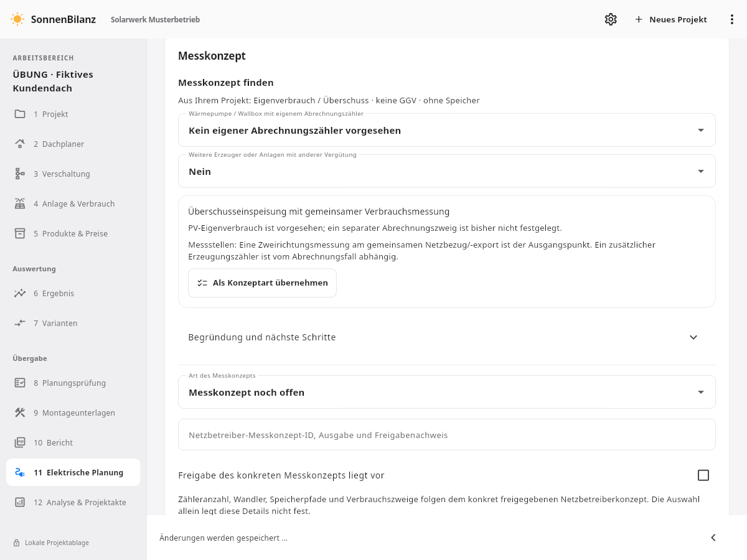The width and height of the screenshot is (747, 560).
Task: Expand Begründung und nächste Schritte
Action: [447, 337]
